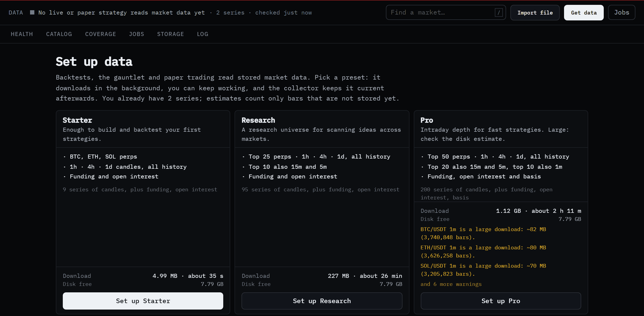
Task: Click 'Top 50 perps' bullet line
Action: pos(498,157)
